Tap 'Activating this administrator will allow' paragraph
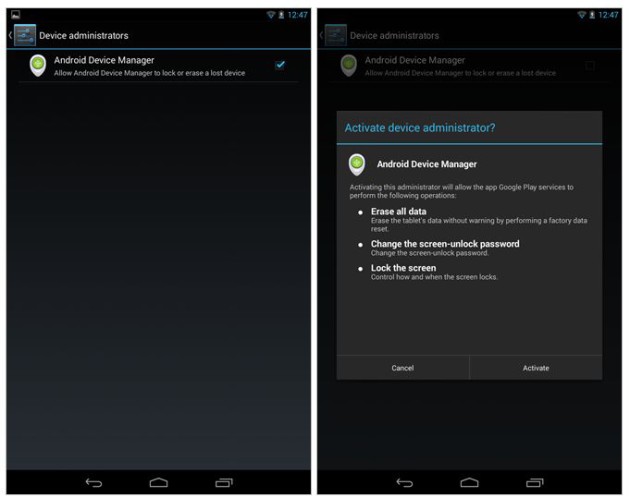This screenshot has width=630, height=497. [x=461, y=191]
